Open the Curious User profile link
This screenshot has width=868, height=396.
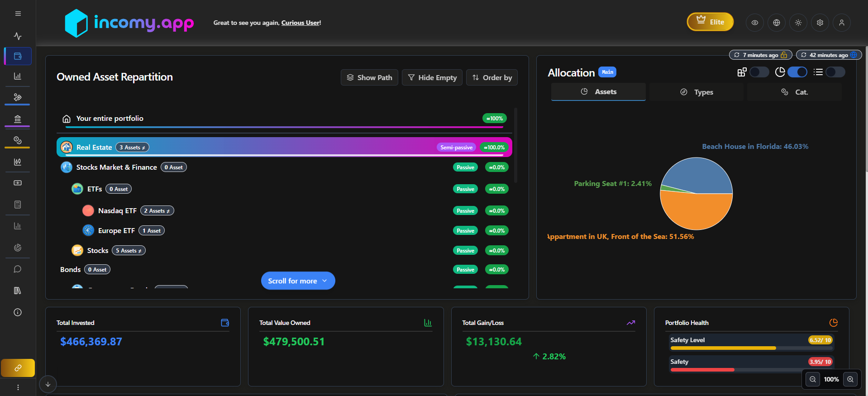pyautogui.click(x=300, y=23)
